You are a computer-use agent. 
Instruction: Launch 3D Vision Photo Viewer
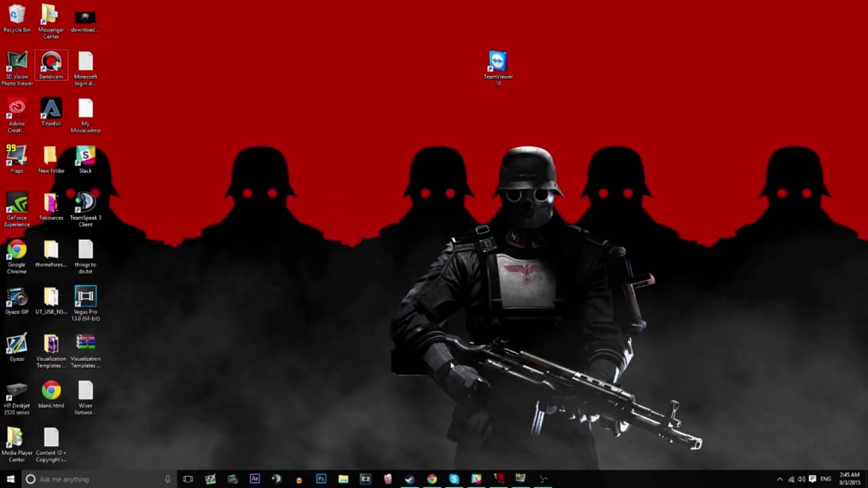[17, 68]
